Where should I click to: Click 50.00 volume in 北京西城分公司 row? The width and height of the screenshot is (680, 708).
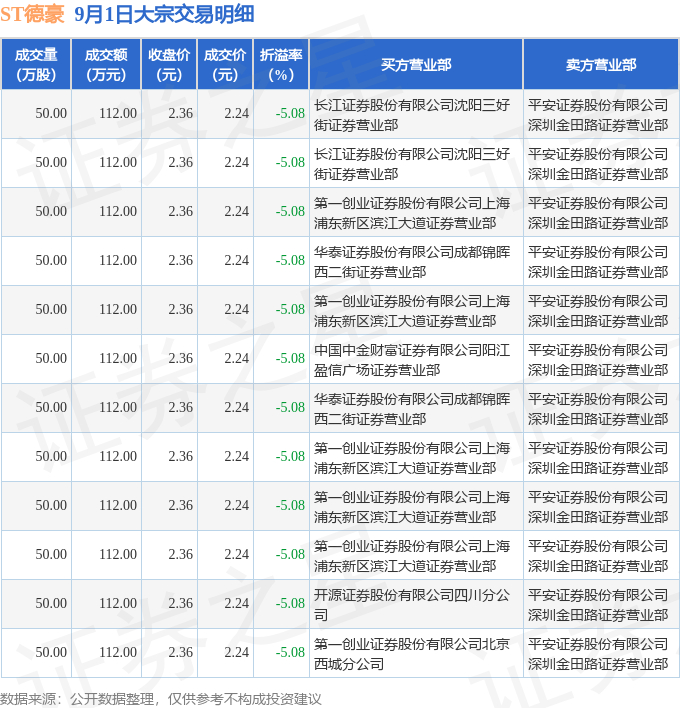click(51, 652)
